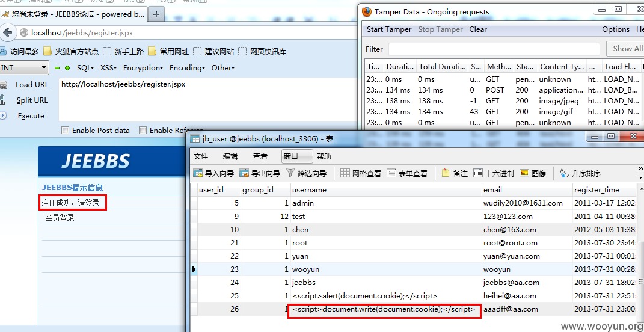Viewport: 644px width, 332px height.
Task: Click the Hex icon in Navicat toolbar
Action: pyautogui.click(x=477, y=173)
